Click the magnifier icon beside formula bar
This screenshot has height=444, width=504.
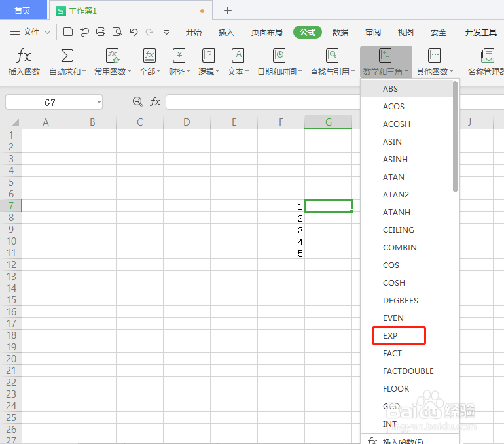click(138, 102)
